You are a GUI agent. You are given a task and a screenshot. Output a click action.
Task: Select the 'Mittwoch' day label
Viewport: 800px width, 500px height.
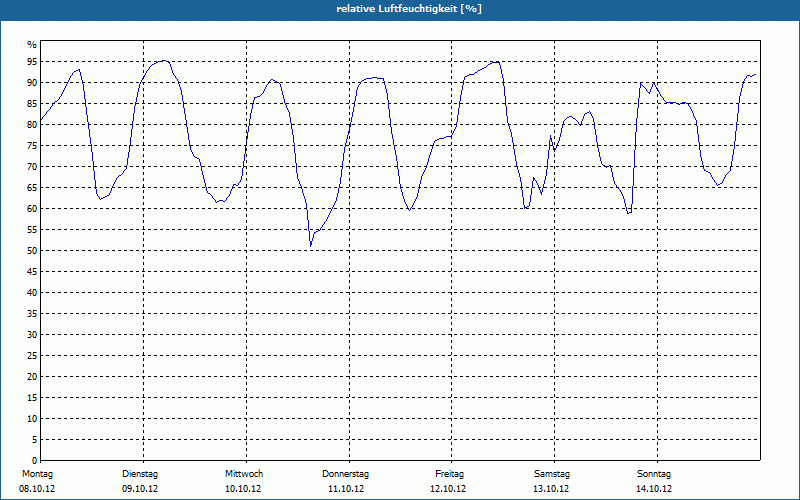244,474
